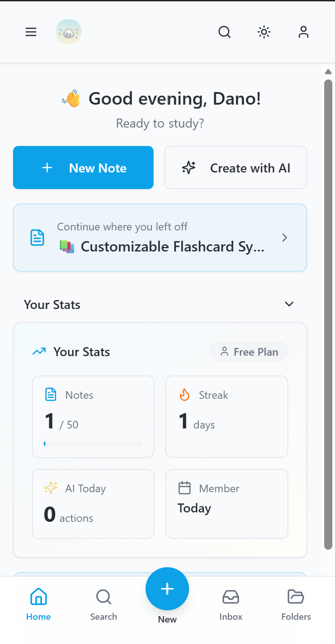Click the app logo icon
The image size is (335, 644).
pyautogui.click(x=69, y=32)
